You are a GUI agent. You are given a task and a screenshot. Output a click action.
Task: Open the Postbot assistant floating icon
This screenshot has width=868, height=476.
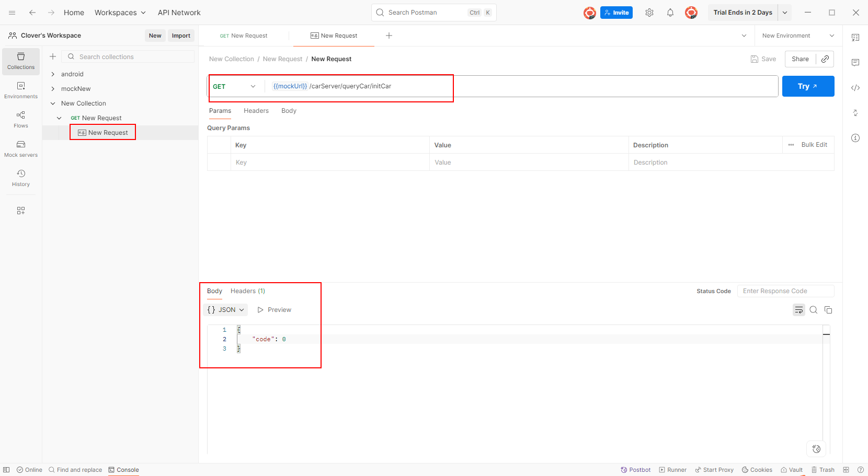(x=816, y=449)
